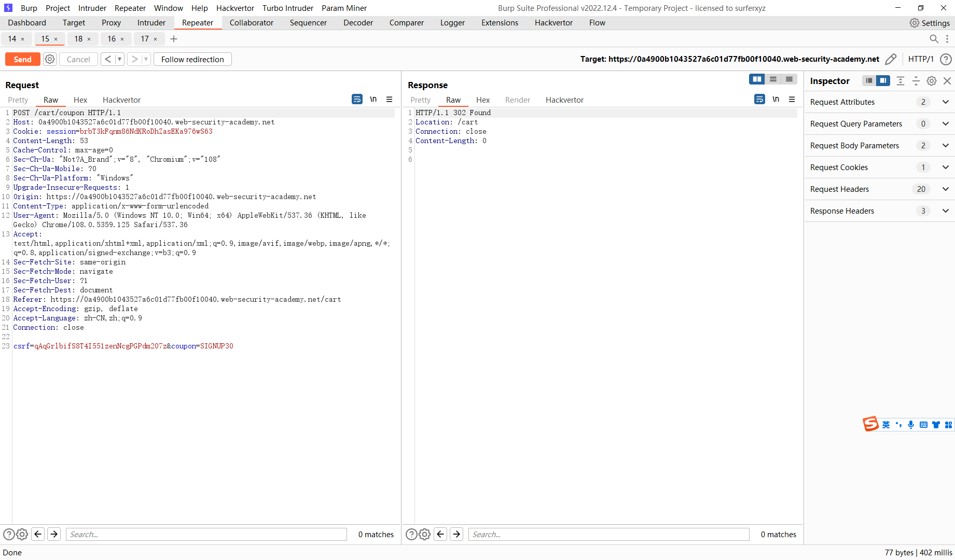This screenshot has height=560, width=955.
Task: Open request search help icon
Action: (9, 534)
